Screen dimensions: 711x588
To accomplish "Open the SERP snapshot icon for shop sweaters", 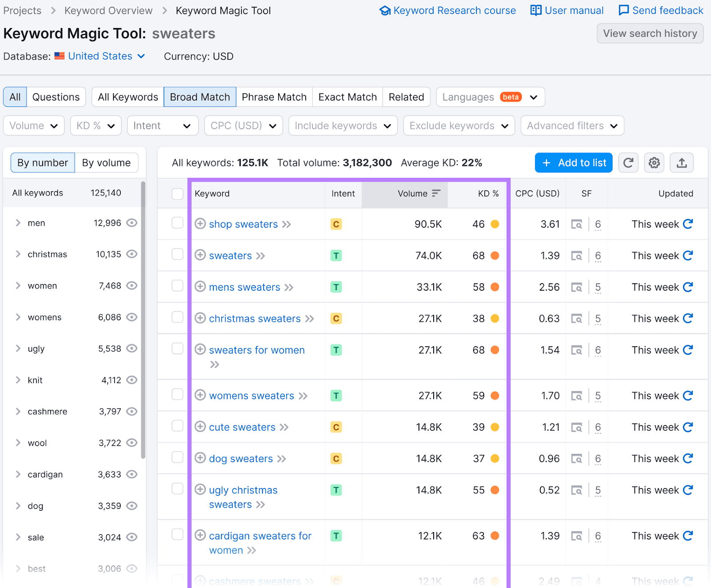I will 576,224.
